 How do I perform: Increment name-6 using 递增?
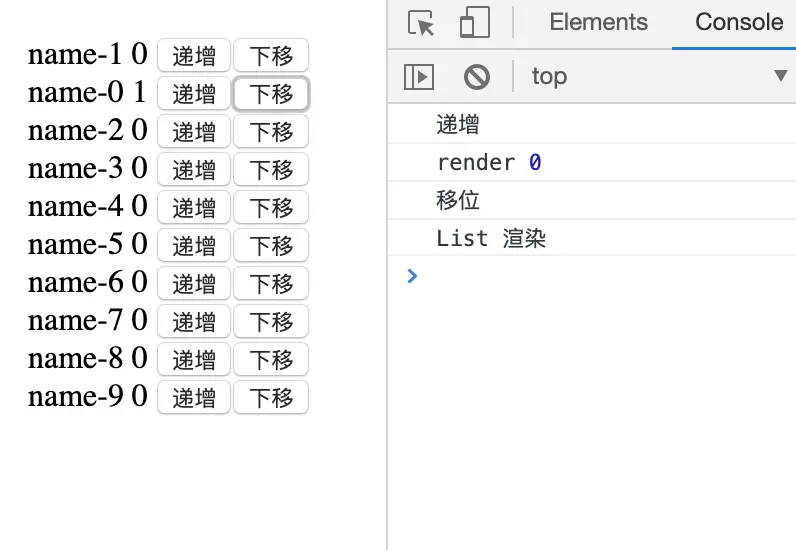[194, 283]
